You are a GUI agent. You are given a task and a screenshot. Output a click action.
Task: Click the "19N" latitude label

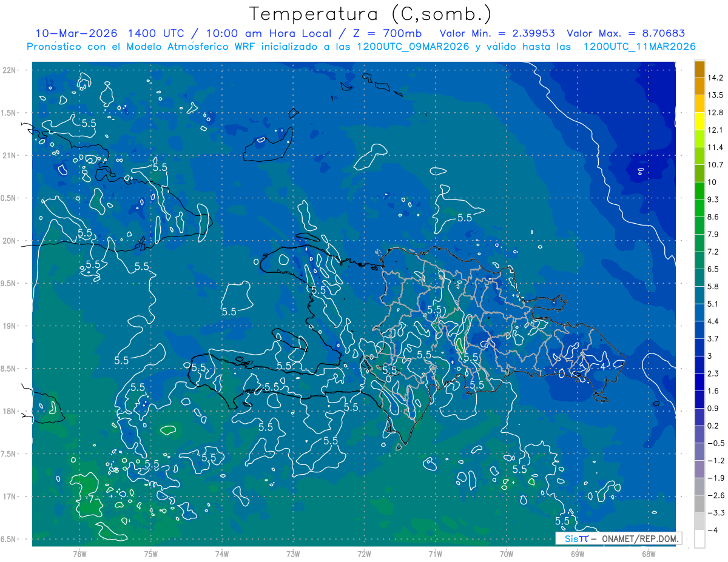click(10, 326)
